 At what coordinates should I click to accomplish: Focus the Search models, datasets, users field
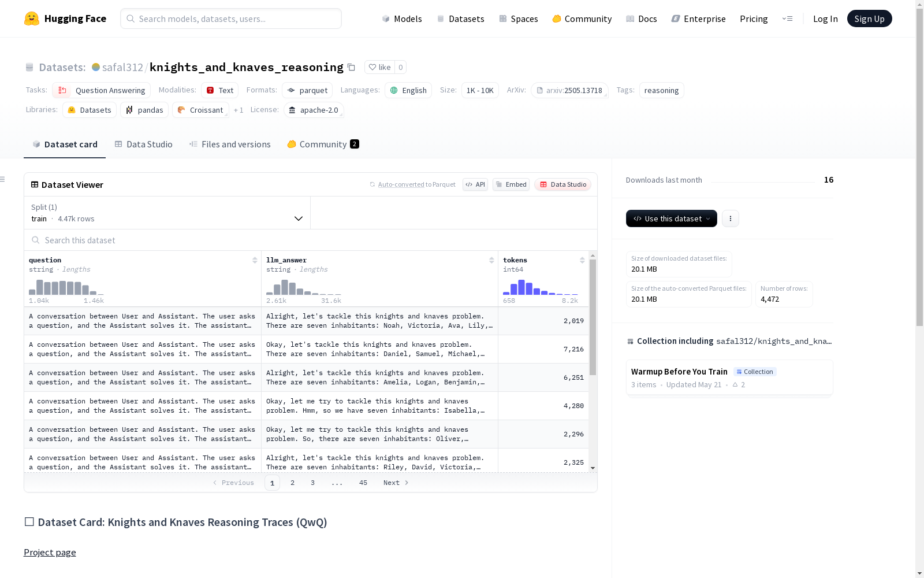tap(231, 18)
